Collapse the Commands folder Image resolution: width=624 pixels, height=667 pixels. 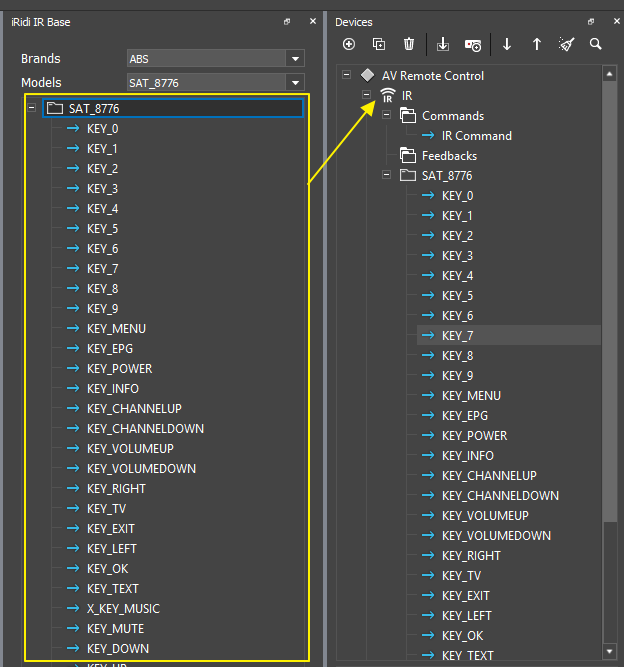(386, 115)
